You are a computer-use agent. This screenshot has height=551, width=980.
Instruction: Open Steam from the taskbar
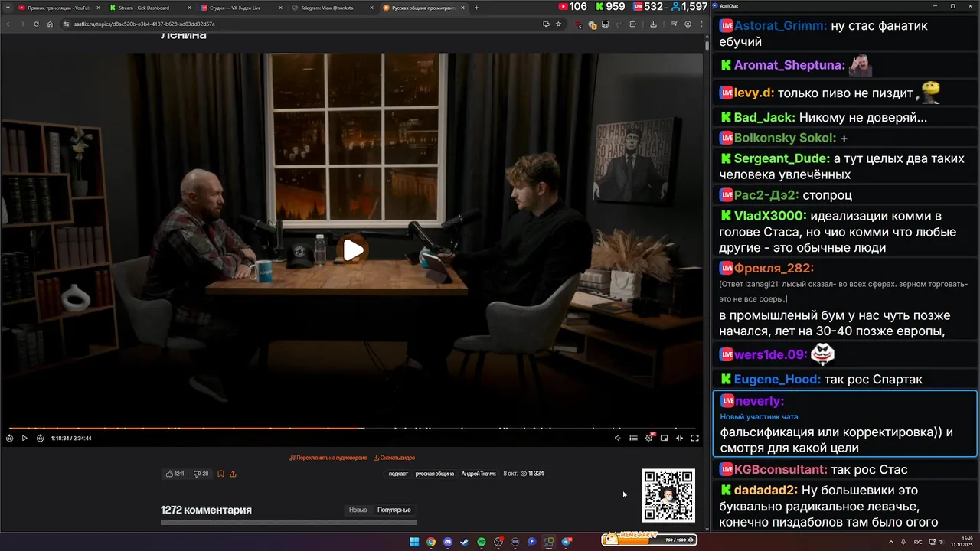click(x=465, y=542)
